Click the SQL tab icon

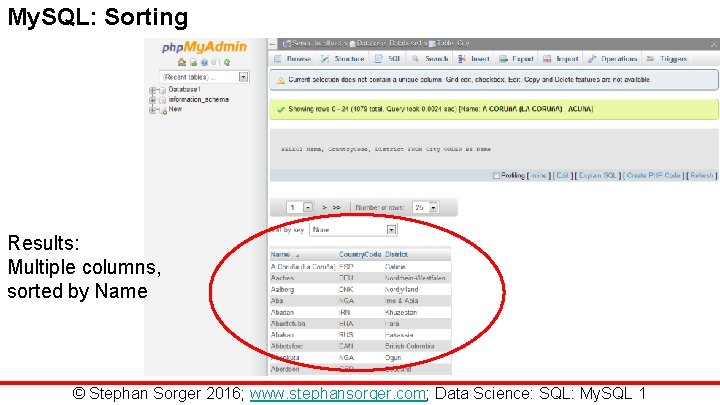(378, 59)
